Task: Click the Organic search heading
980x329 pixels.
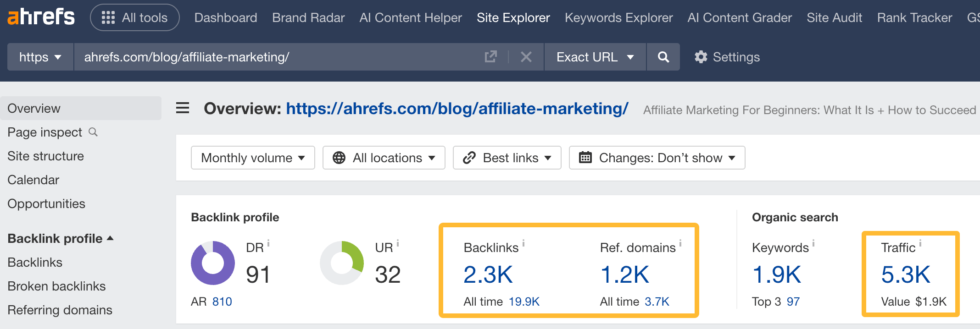Action: click(x=795, y=217)
